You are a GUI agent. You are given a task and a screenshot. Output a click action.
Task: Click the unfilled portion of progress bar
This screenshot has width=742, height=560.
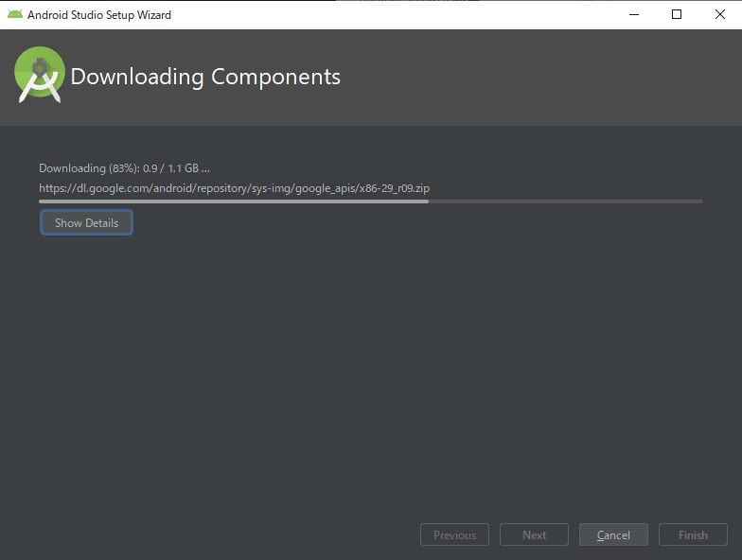pos(566,201)
